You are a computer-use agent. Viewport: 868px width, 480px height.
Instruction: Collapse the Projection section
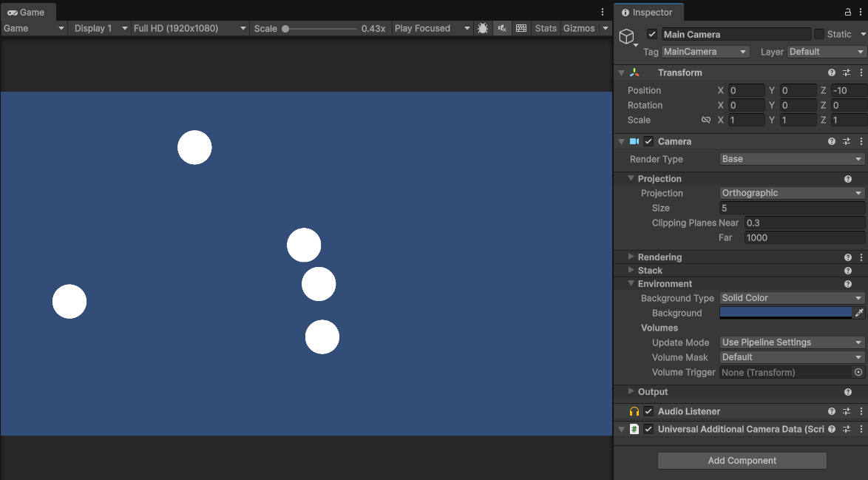(631, 178)
